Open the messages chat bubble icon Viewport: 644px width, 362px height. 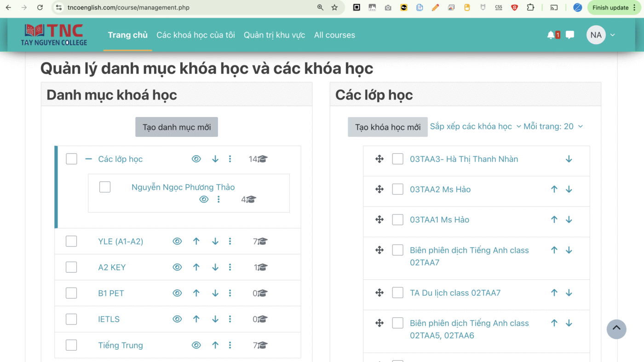570,35
